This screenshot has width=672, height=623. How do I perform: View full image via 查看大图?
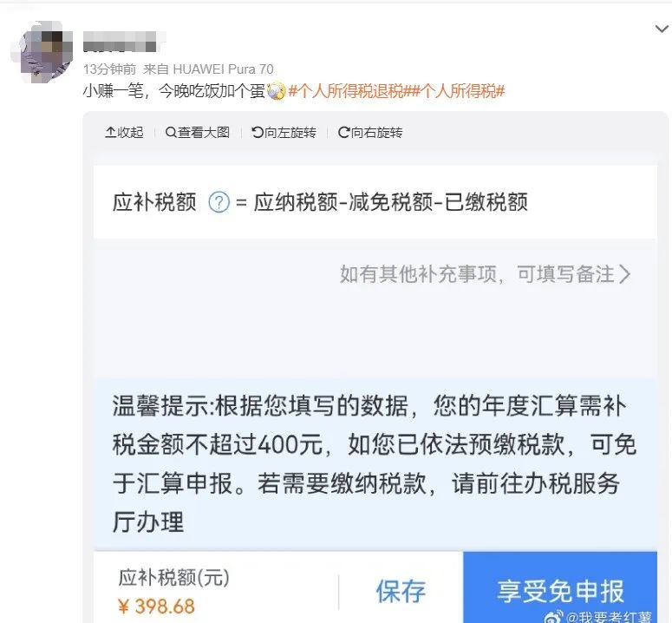click(x=198, y=133)
